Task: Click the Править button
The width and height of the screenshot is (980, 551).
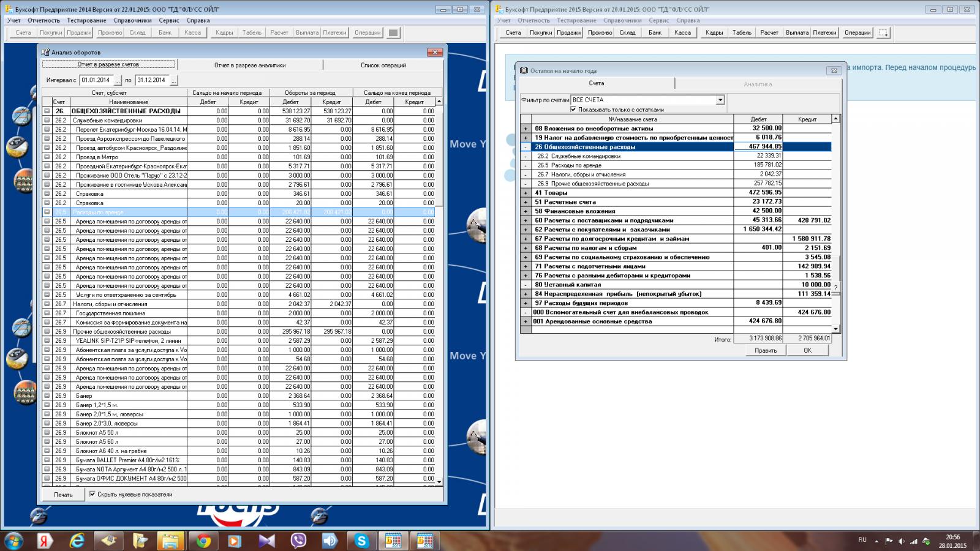Action: pyautogui.click(x=766, y=350)
